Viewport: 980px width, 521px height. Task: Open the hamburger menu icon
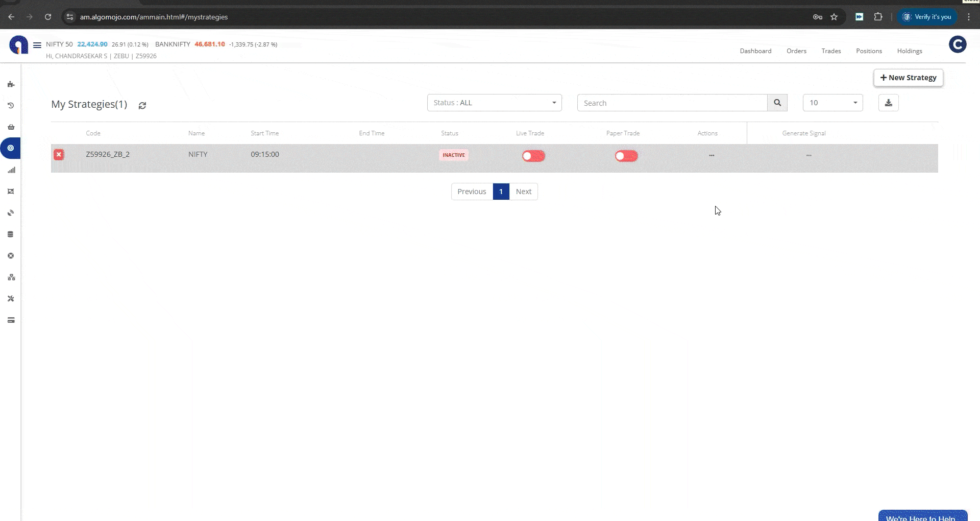coord(37,45)
